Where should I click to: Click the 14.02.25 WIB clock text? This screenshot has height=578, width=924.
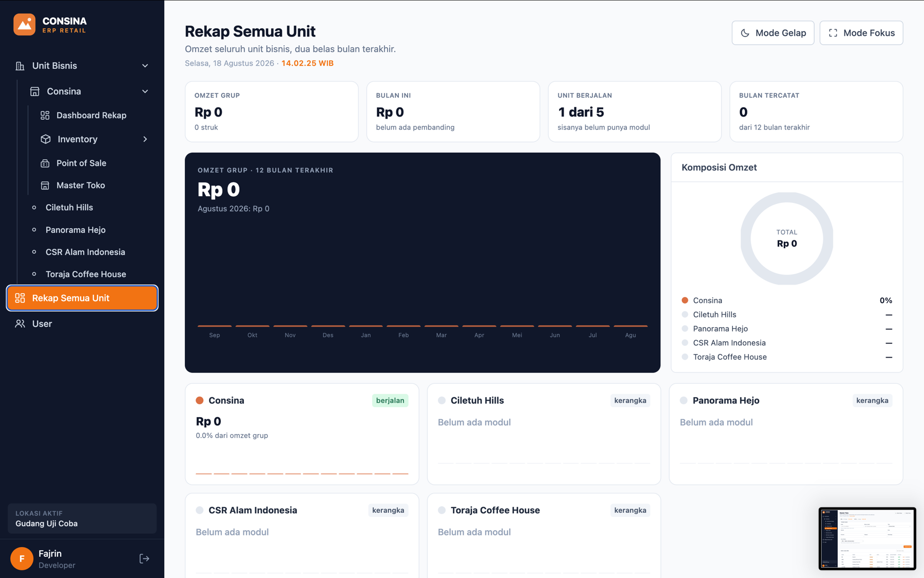tap(307, 63)
